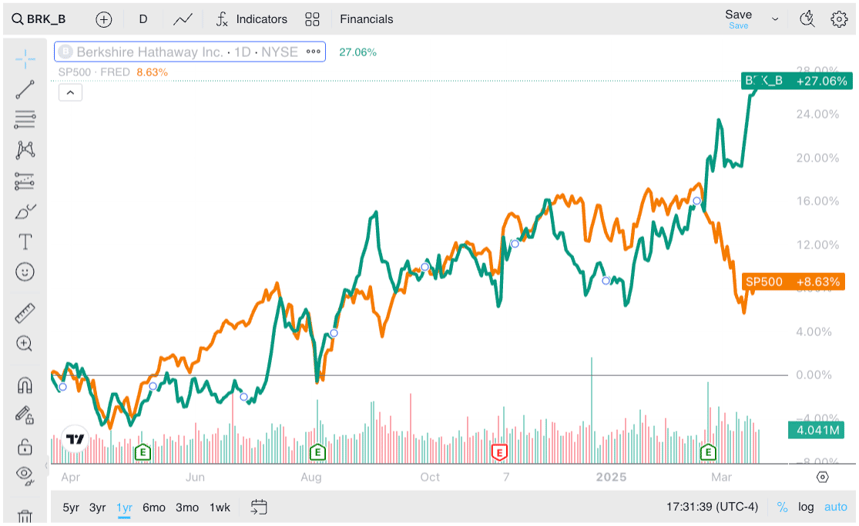Open the indicator templates grid icon
Screen dimensions: 859x526
312,20
